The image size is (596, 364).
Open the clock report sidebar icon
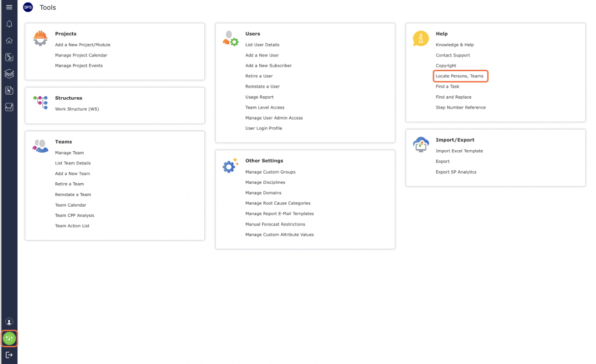point(9,91)
